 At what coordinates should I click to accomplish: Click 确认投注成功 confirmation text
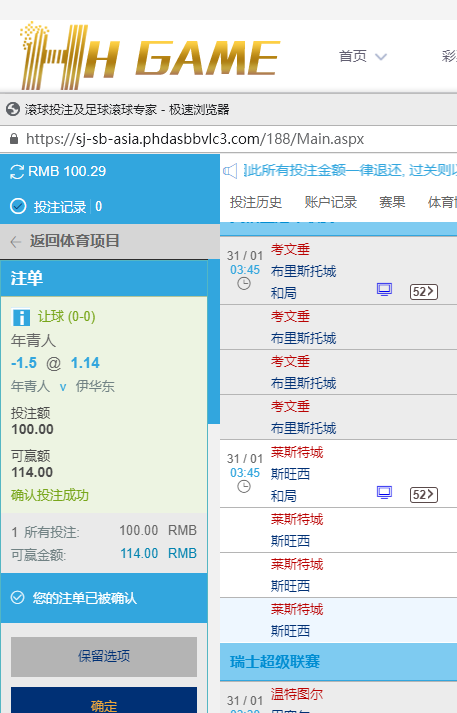50,495
